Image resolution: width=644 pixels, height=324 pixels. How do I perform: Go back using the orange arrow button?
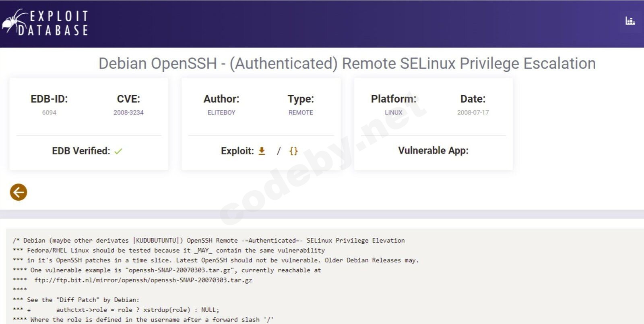pyautogui.click(x=19, y=192)
